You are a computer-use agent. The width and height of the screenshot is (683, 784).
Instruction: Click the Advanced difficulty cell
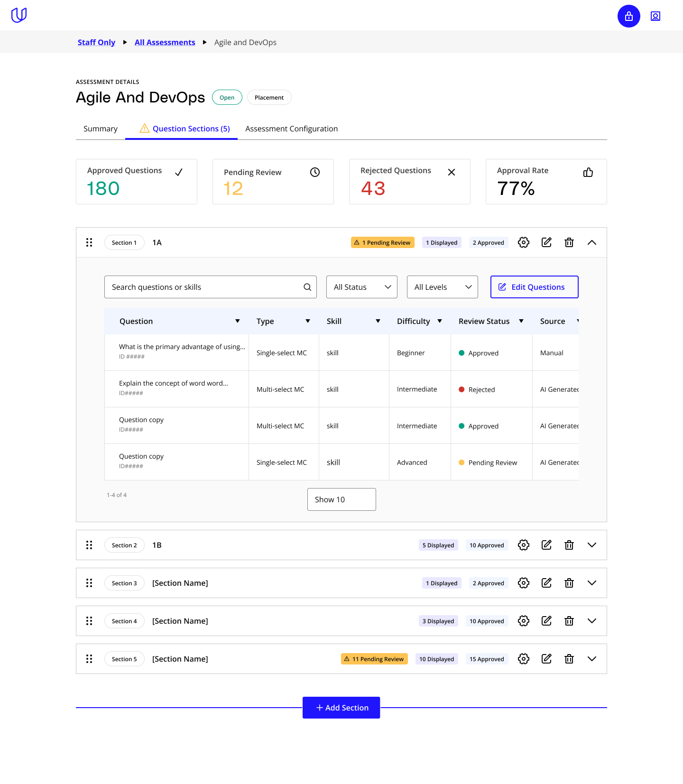[420, 462]
